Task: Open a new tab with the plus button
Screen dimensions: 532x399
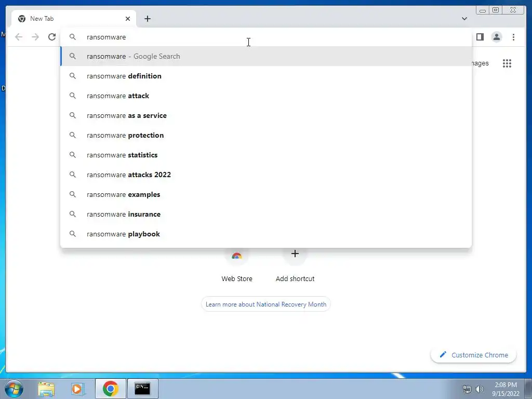Action: (x=147, y=19)
